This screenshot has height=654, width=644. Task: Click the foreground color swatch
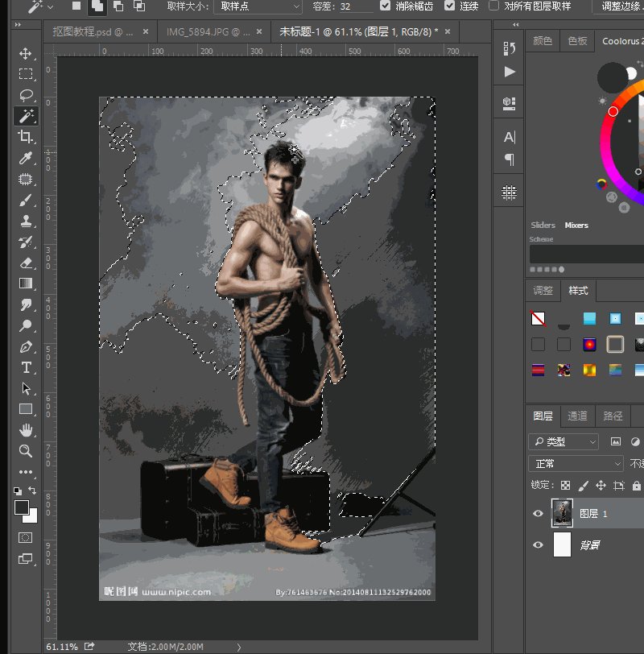click(21, 507)
